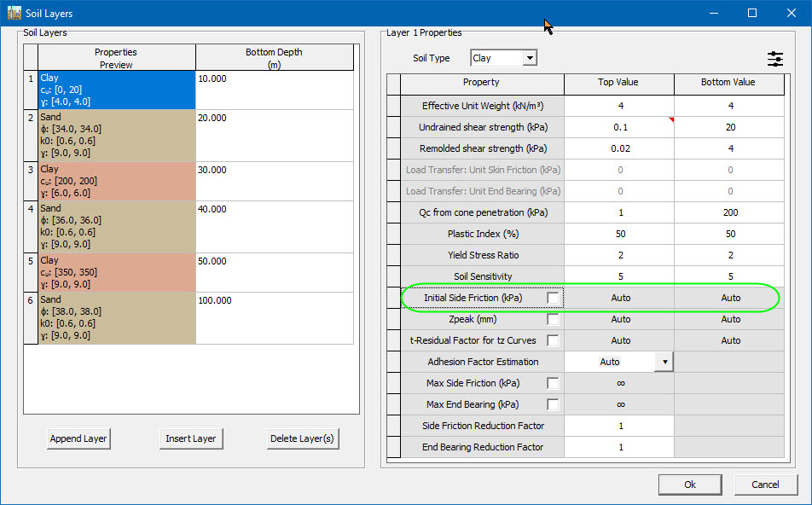
Task: Click the Property column header
Action: pos(482,84)
